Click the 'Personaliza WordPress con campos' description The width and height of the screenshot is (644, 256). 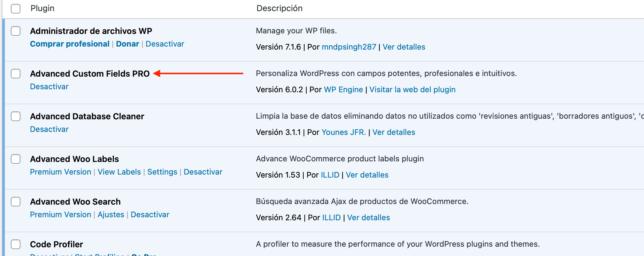[x=386, y=73]
